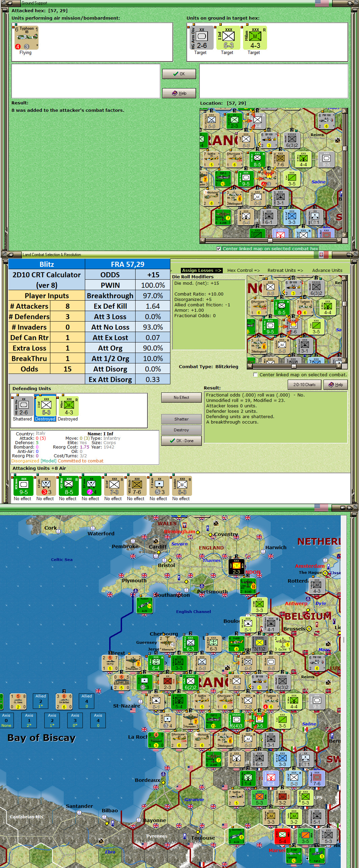359x868 pixels.
Task: Select the Allied 4 sea box section
Action: (87, 701)
